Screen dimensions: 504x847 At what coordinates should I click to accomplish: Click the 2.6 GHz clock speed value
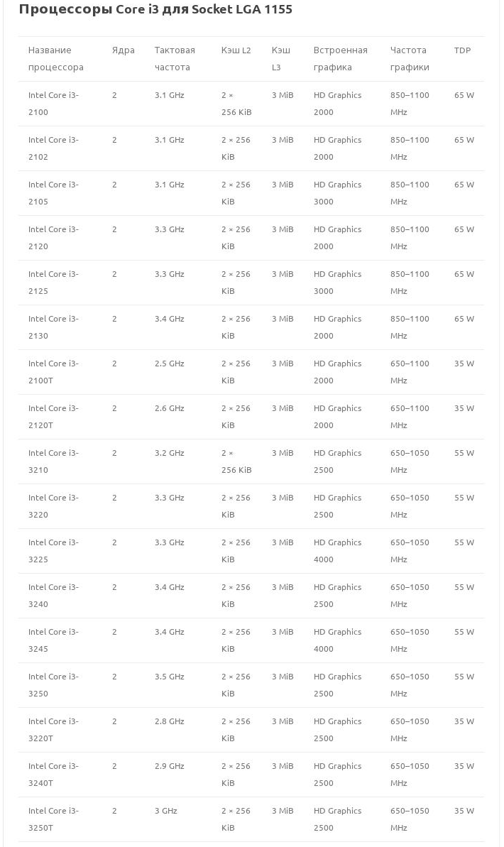169,408
